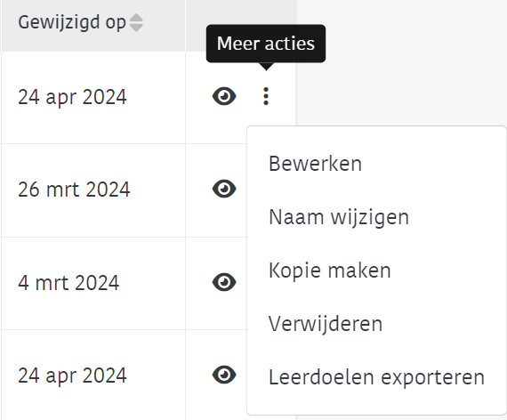
Task: Click the Gewijzigd op column header
Action: pos(72,22)
